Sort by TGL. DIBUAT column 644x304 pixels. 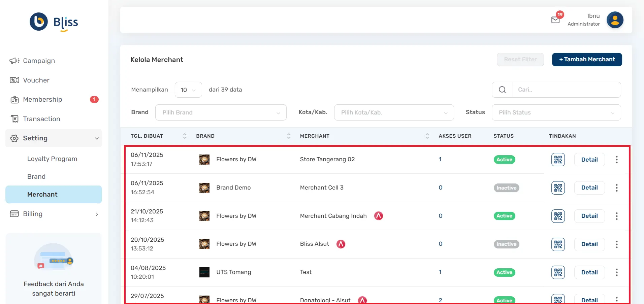185,136
